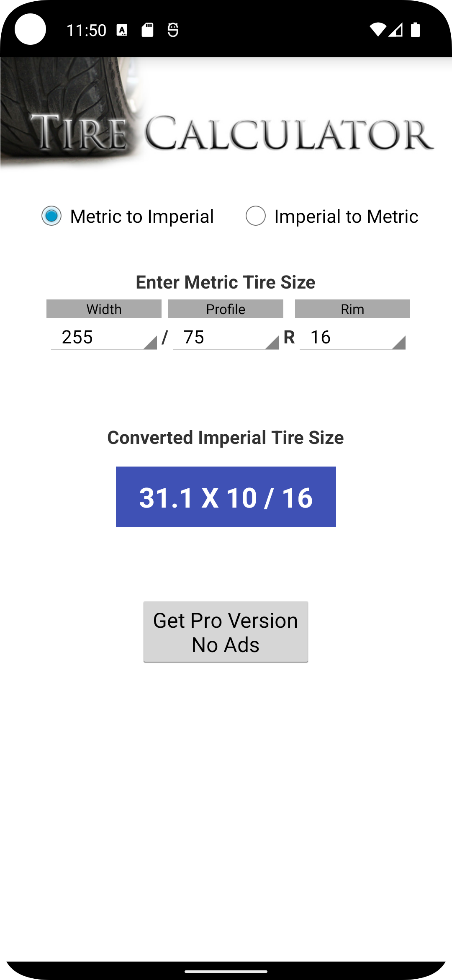
Task: Tap the robot face notification icon
Action: click(x=173, y=30)
